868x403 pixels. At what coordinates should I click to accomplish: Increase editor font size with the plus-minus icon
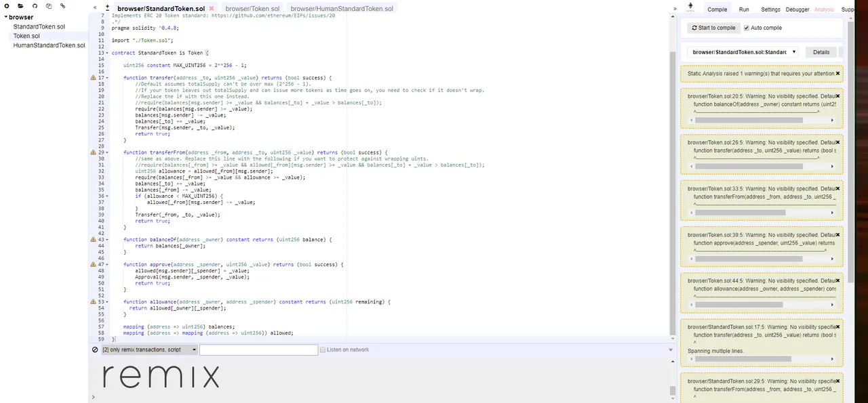click(107, 7)
